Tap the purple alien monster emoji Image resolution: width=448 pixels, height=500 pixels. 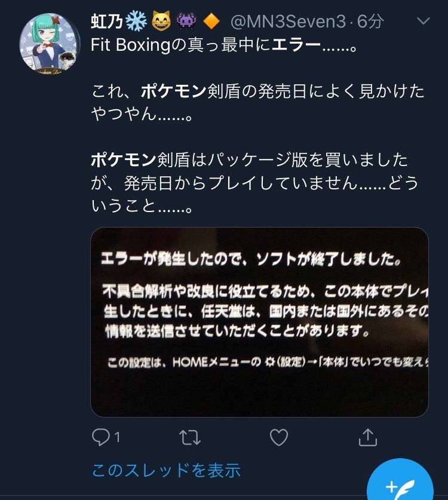(x=186, y=22)
